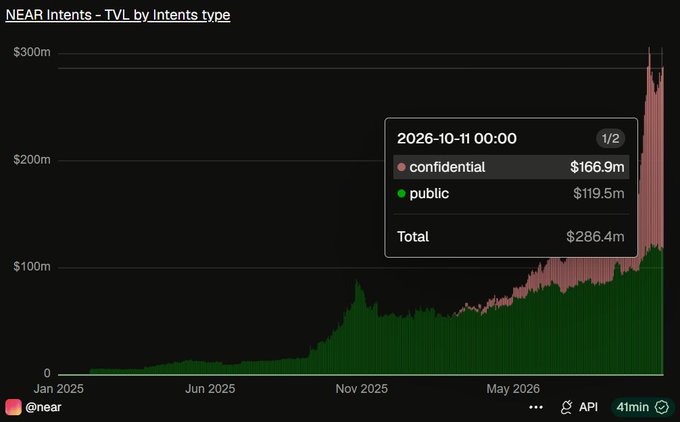Click the 2026-10-11 00:00 tooltip date

pyautogui.click(x=457, y=138)
